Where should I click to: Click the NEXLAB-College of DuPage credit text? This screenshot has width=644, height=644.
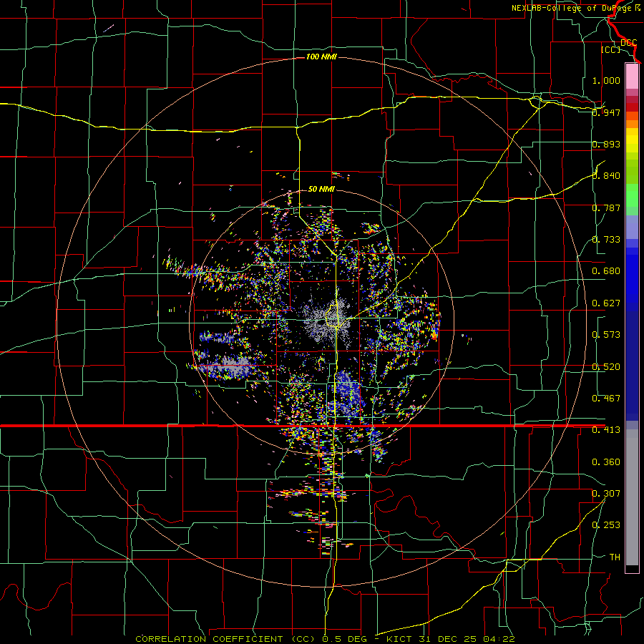[x=575, y=8]
